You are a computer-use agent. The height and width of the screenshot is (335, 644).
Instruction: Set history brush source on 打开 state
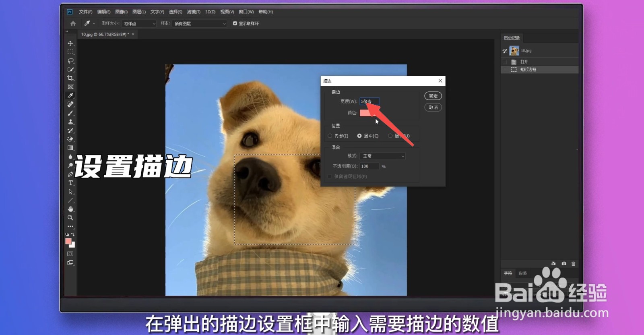[505, 62]
